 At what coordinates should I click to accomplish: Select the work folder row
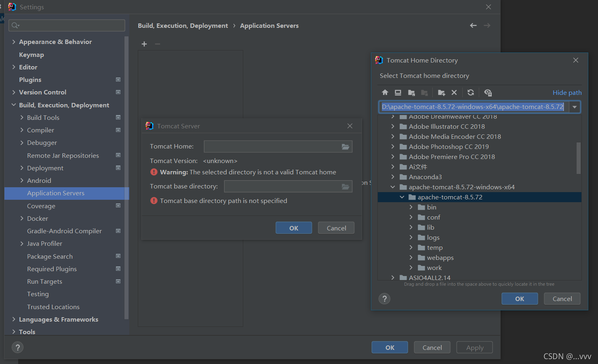(480, 268)
